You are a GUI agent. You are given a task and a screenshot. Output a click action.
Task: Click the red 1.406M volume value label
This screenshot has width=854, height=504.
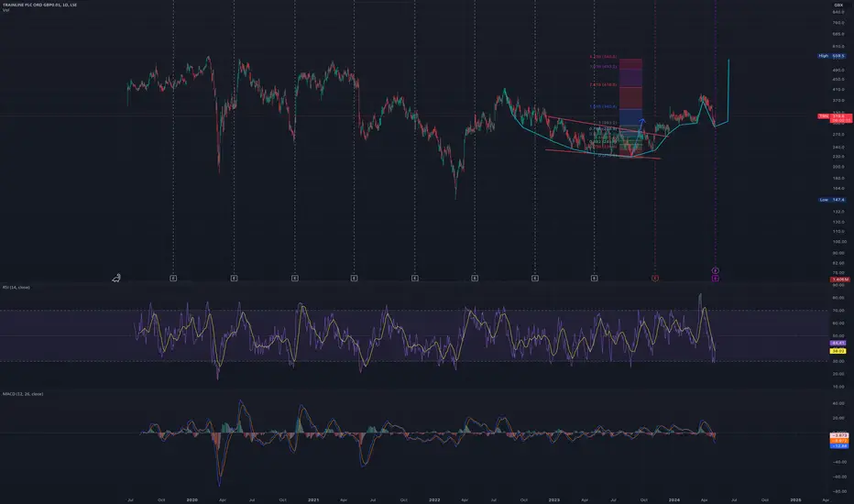click(840, 279)
